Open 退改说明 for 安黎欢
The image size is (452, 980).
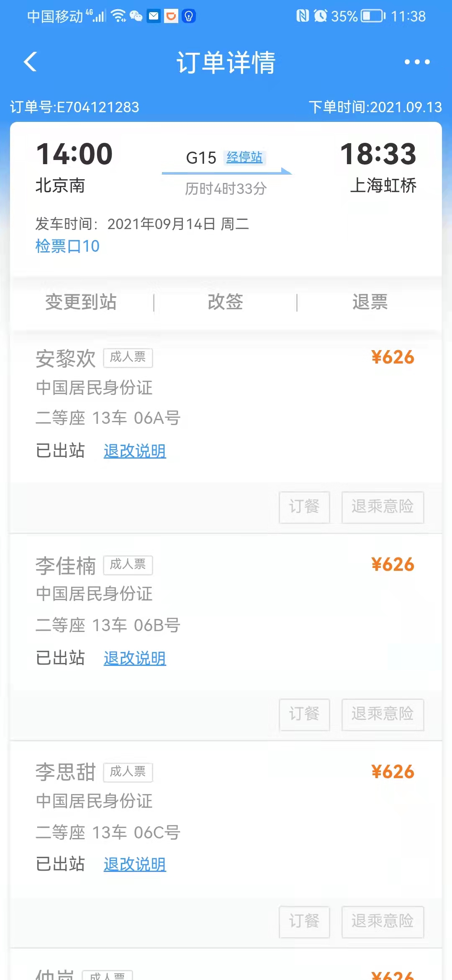(x=135, y=451)
